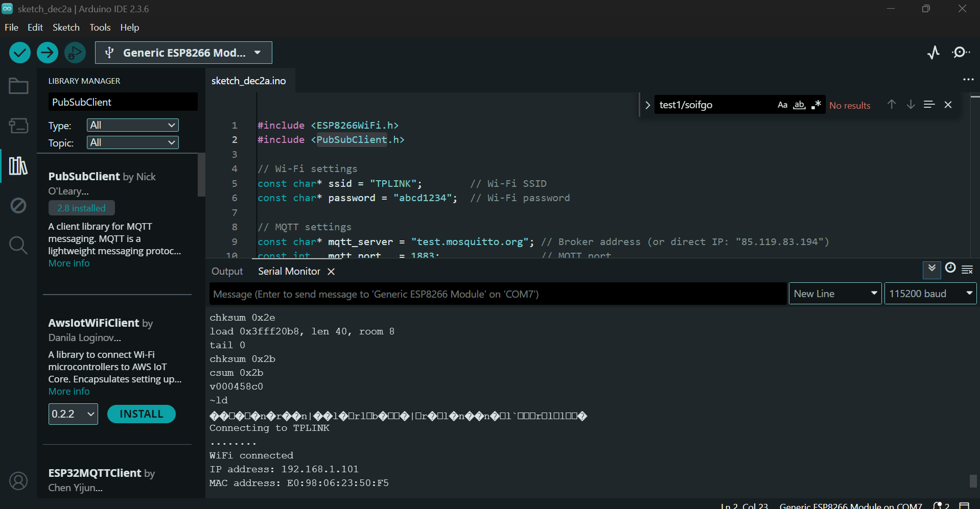The image size is (980, 509).
Task: Click the Upload arrow icon
Action: [47, 52]
